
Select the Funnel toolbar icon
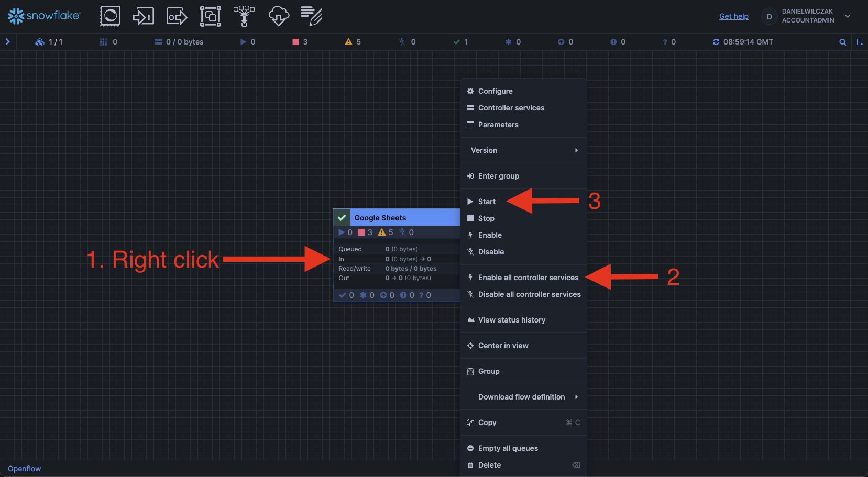[244, 16]
